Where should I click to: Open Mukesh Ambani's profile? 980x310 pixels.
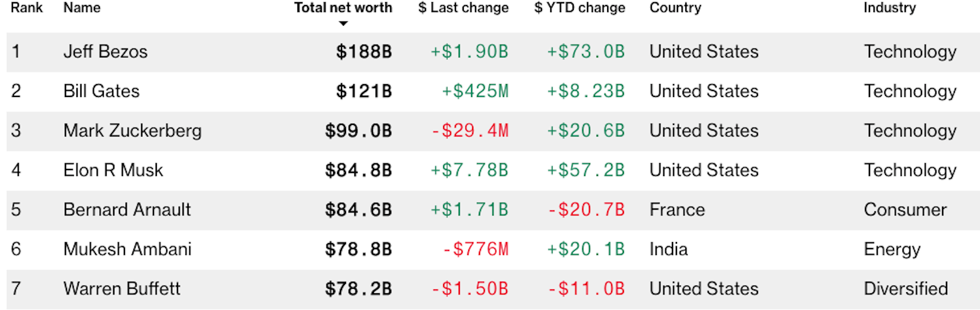[x=127, y=250]
